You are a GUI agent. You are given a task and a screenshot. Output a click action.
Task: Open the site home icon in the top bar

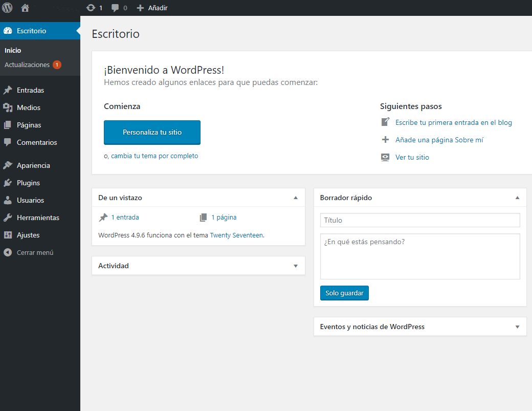(25, 8)
